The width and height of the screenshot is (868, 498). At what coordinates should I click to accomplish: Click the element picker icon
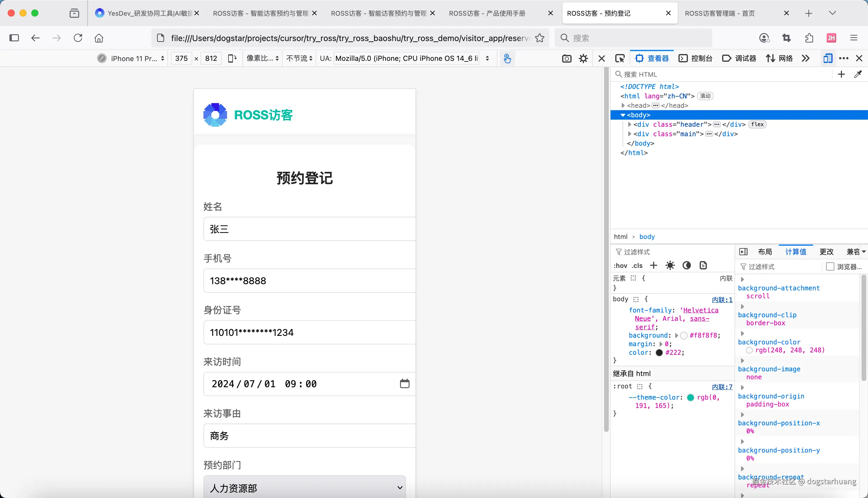point(619,58)
